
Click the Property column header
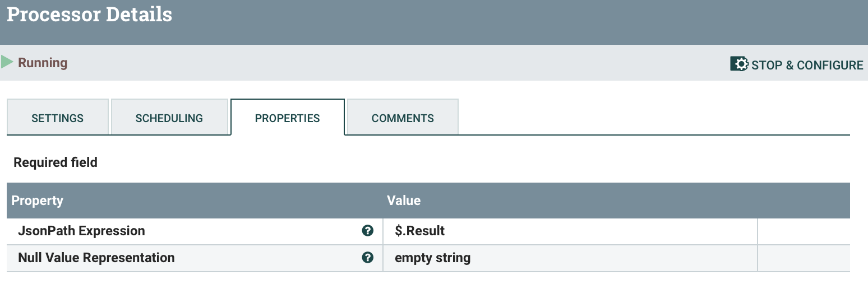pos(37,201)
